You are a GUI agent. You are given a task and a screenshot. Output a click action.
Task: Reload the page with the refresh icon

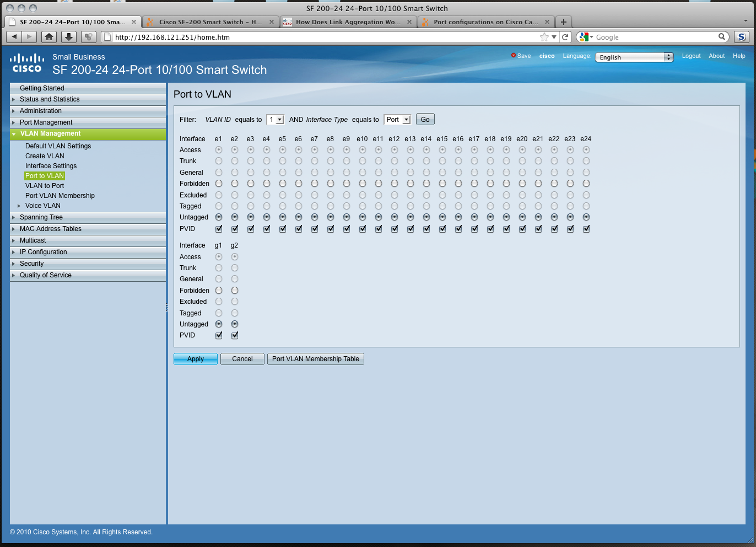[x=565, y=37]
